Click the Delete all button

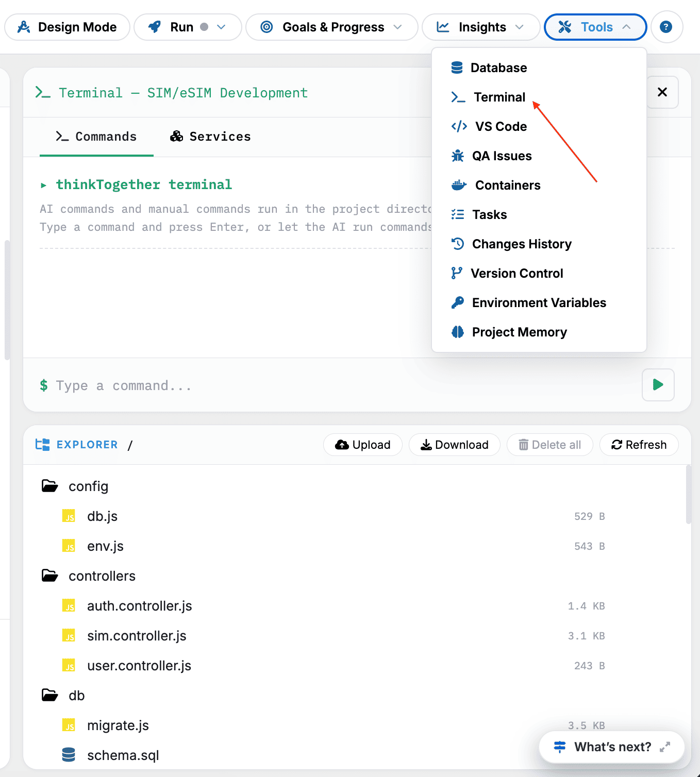click(x=550, y=445)
